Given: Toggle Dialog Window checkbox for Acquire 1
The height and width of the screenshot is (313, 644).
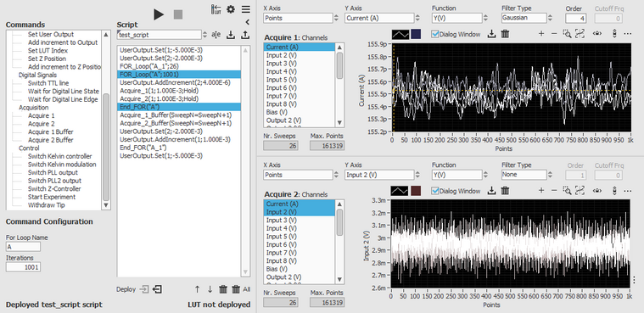Looking at the screenshot, I should coord(435,34).
